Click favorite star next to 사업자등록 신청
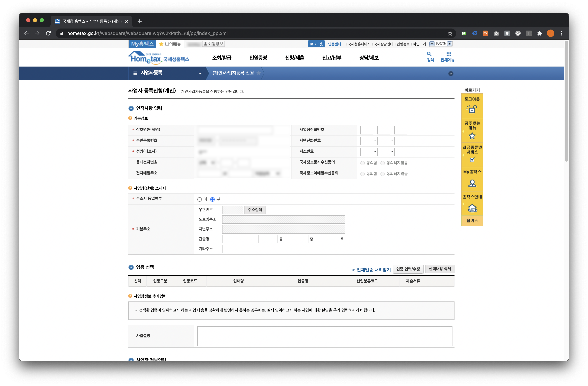Screen dimensions: 588x386 coord(259,73)
